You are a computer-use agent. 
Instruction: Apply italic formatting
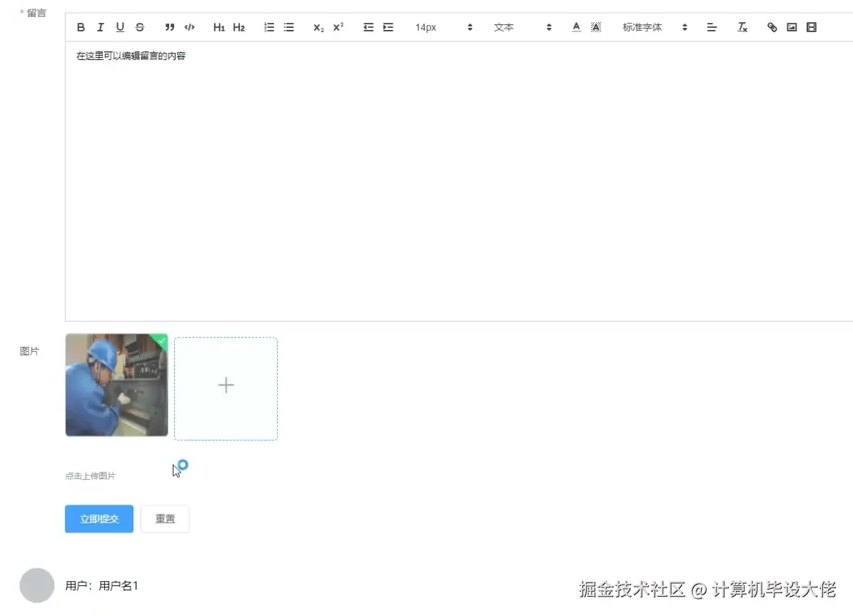point(100,27)
